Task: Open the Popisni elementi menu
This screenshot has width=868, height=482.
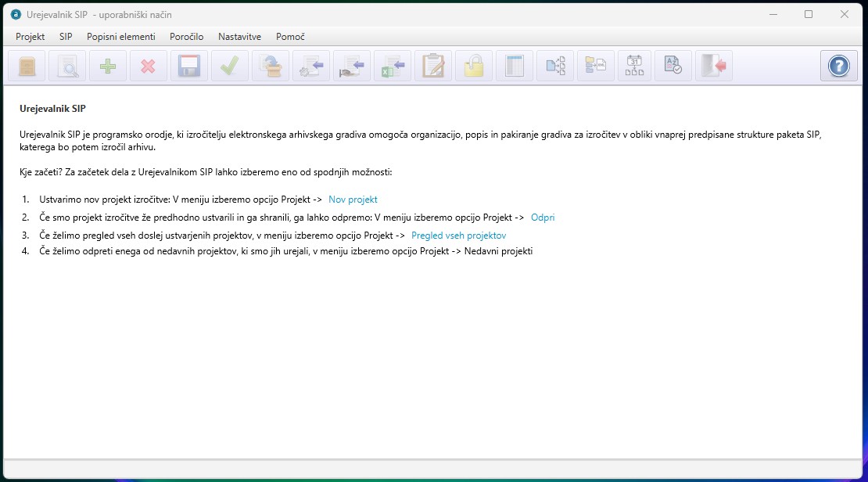Action: pos(120,37)
